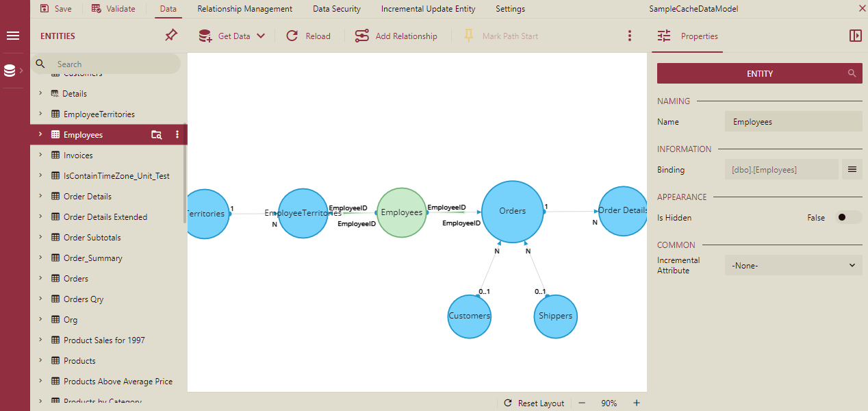The image size is (868, 411).
Task: Increase diagram zoom with the plus control
Action: [x=636, y=403]
